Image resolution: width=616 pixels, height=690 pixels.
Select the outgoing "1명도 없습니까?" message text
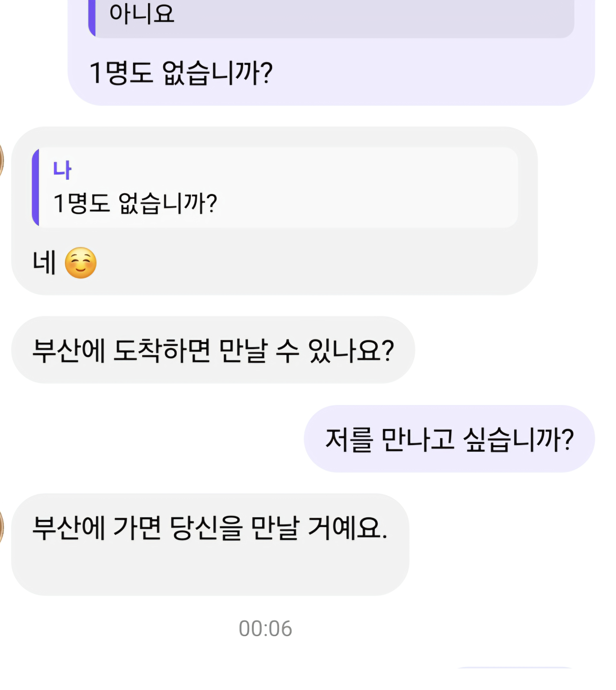[x=181, y=73]
